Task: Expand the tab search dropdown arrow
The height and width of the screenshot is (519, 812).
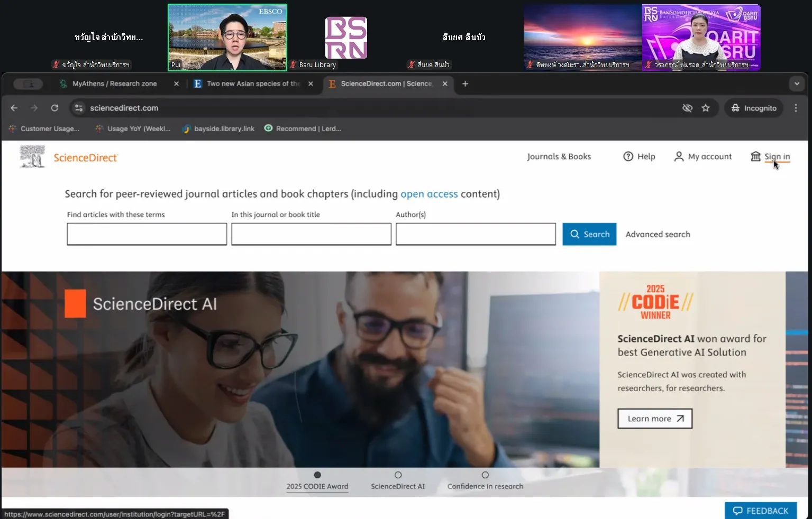Action: [797, 84]
